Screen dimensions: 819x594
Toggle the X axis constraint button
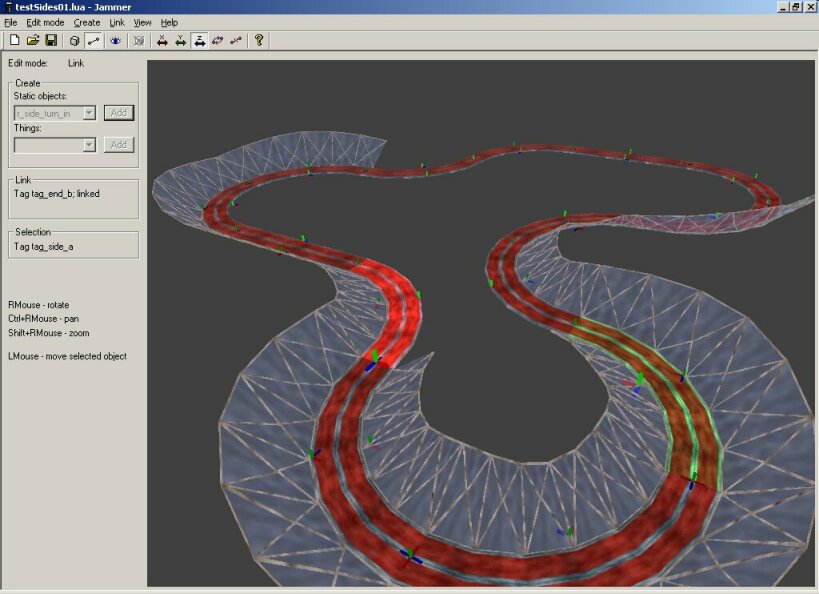(x=162, y=41)
